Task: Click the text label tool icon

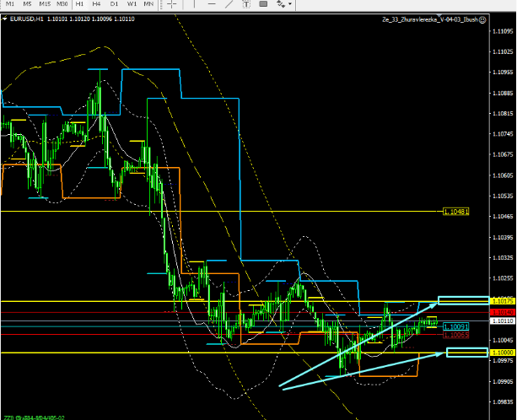Action: point(262,4)
